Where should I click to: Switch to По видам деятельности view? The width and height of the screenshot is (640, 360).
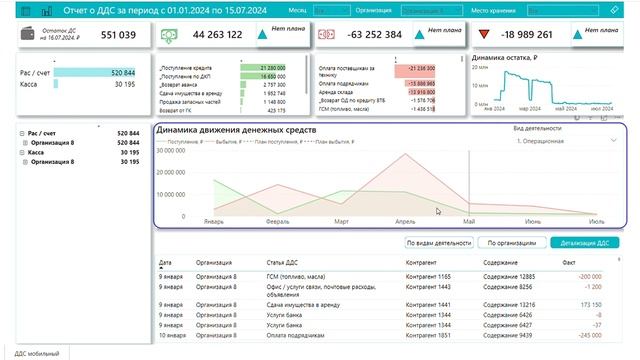(439, 243)
